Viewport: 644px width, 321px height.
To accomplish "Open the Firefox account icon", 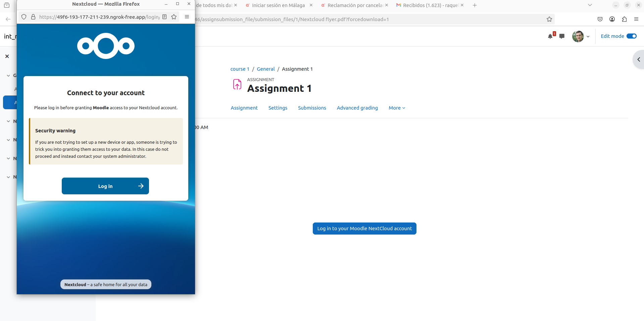I will (x=612, y=19).
